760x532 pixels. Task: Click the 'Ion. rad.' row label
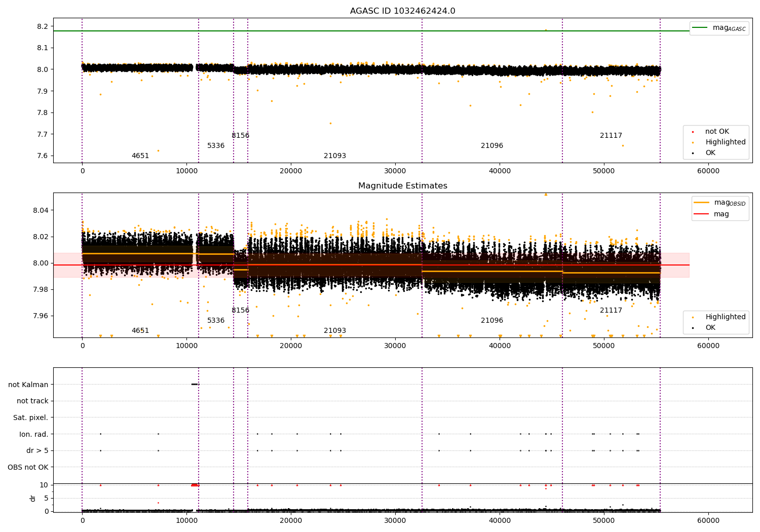click(x=34, y=434)
